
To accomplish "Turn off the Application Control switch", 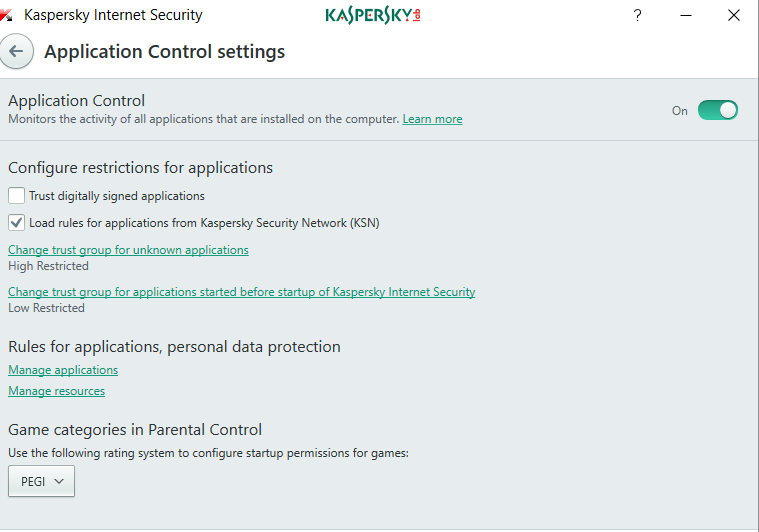I will point(717,110).
